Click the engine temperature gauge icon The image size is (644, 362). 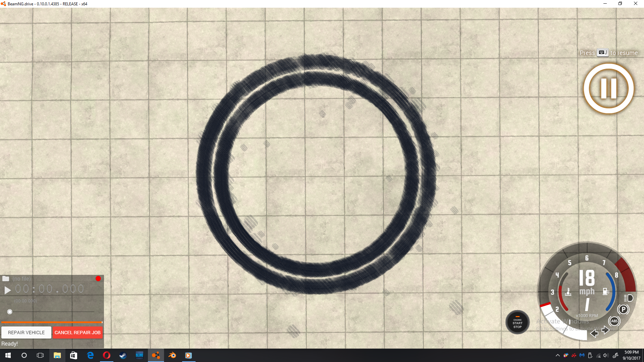(568, 292)
